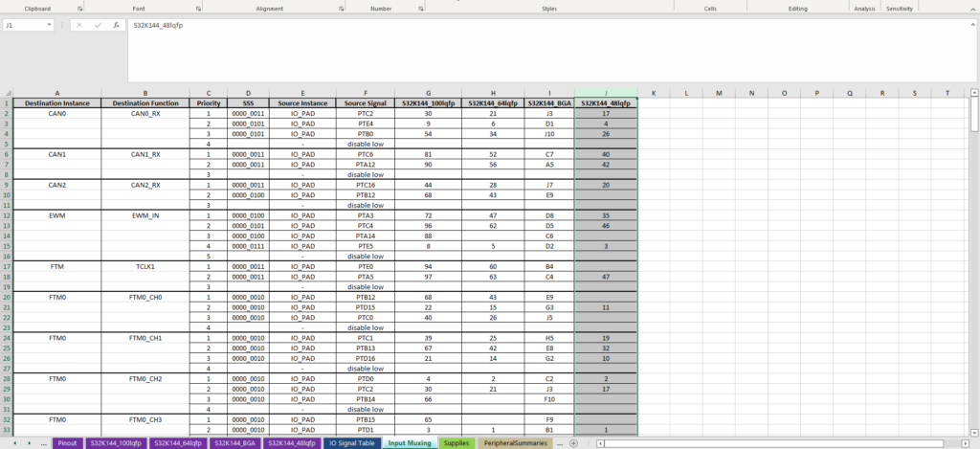Image resolution: width=980 pixels, height=449 pixels.
Task: Click the formula bar text S32K144_48lqfp
Action: coord(158,25)
